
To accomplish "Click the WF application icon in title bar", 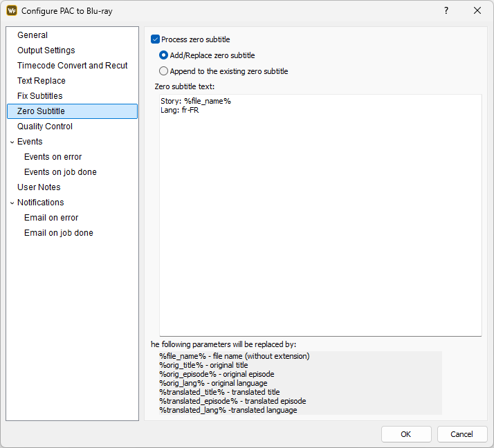I will coord(12,11).
